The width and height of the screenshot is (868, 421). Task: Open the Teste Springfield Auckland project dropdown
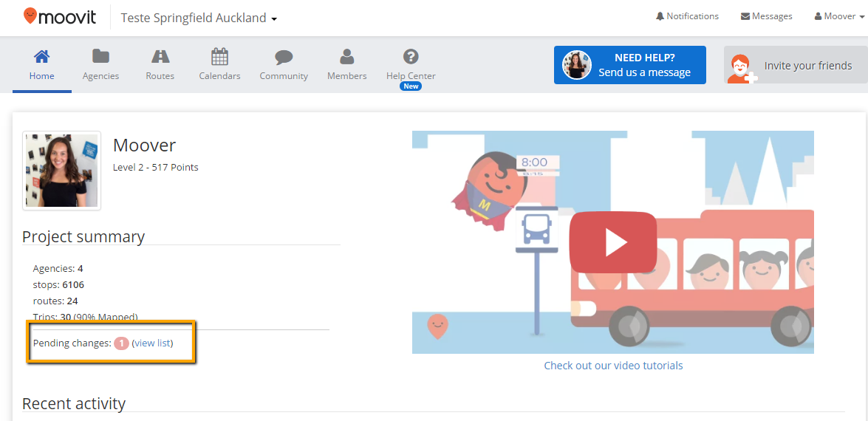[x=199, y=18]
